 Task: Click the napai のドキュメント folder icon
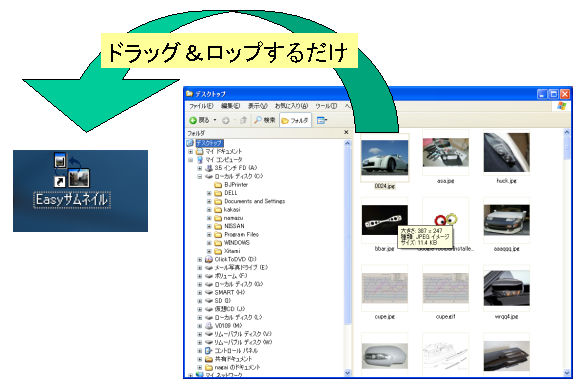[209, 367]
